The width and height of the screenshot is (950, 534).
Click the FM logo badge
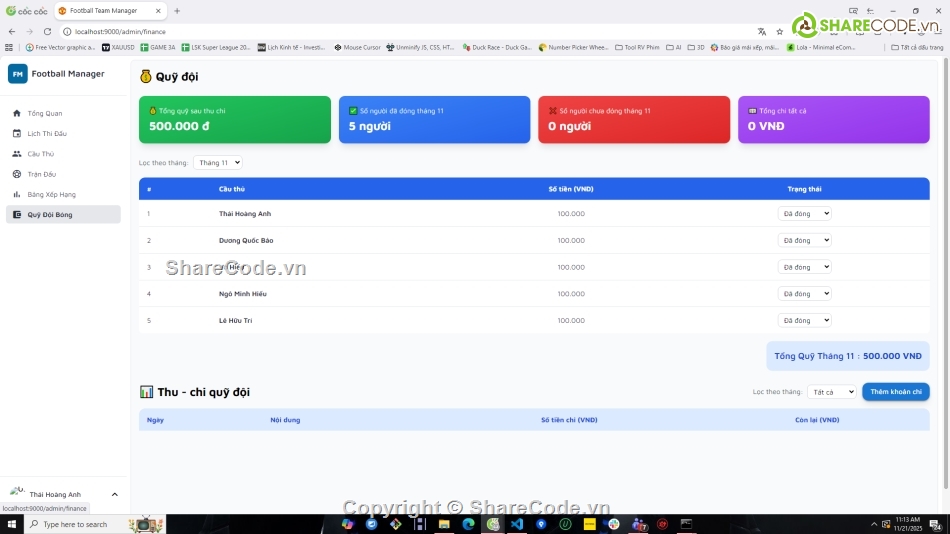[18, 74]
